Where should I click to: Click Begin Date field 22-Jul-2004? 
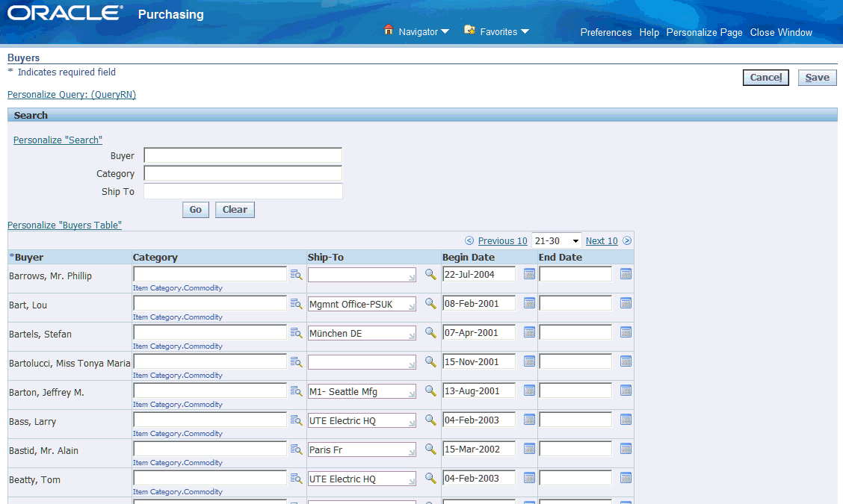(x=479, y=274)
